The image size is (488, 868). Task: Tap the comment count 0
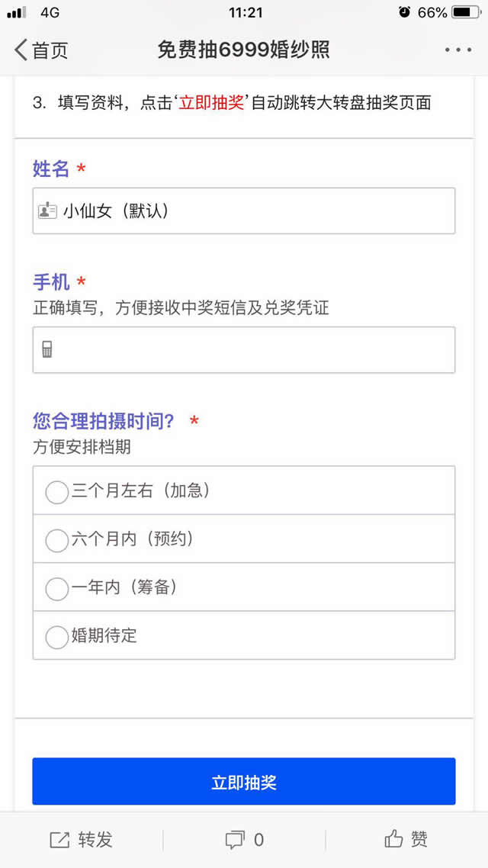click(258, 840)
